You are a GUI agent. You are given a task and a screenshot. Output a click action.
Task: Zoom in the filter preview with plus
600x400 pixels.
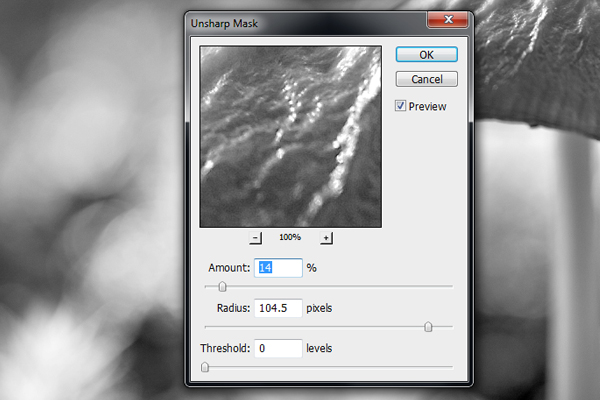pyautogui.click(x=326, y=238)
